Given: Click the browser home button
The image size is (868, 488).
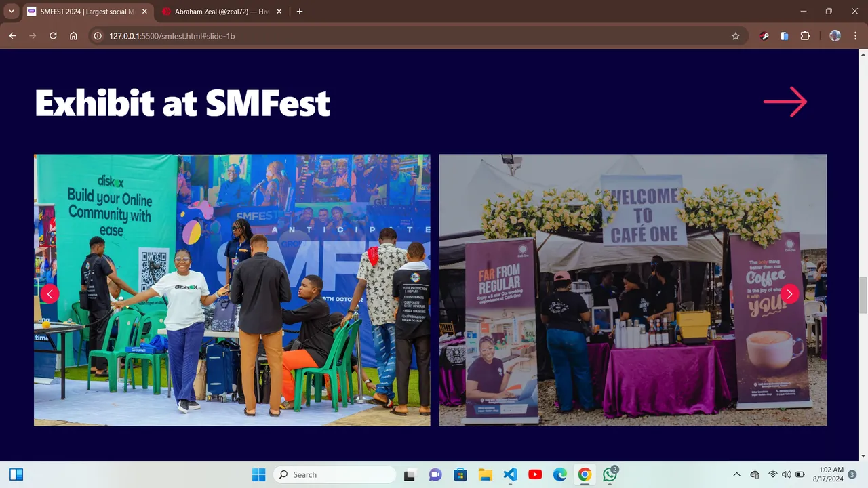Looking at the screenshot, I should pos(73,36).
